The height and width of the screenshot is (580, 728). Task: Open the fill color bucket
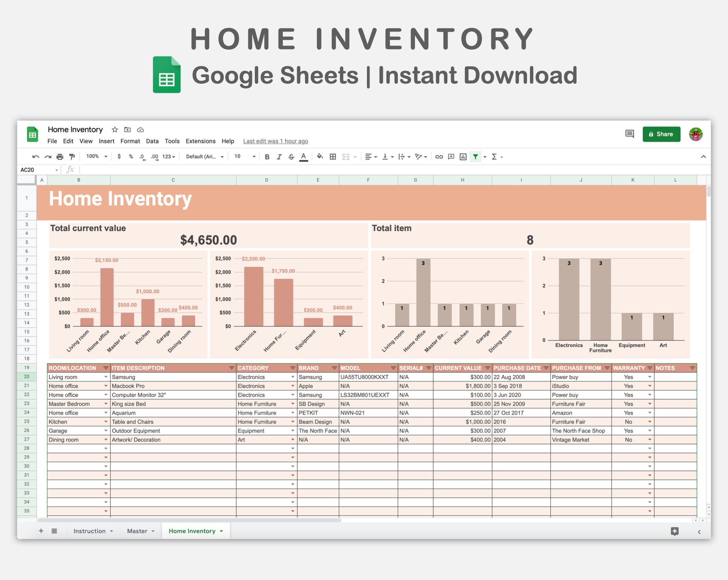[x=320, y=157]
